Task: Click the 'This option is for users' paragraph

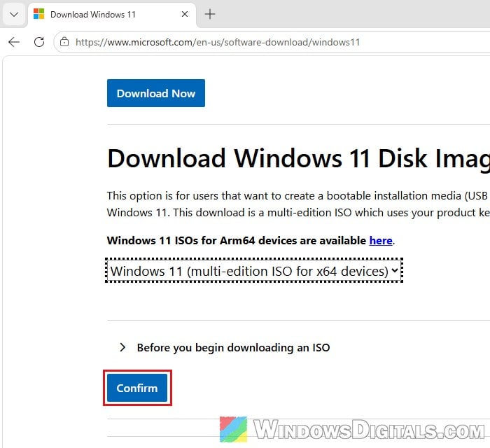Action: click(x=298, y=204)
